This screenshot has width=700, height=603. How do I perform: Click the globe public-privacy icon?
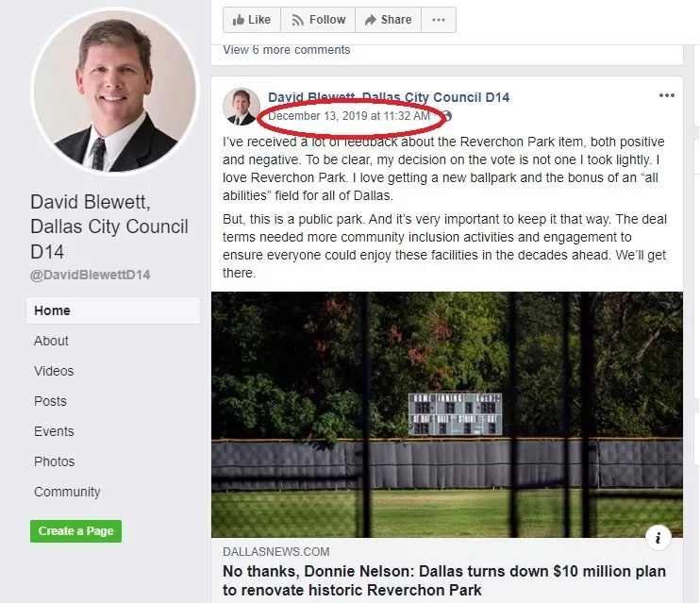coord(447,116)
